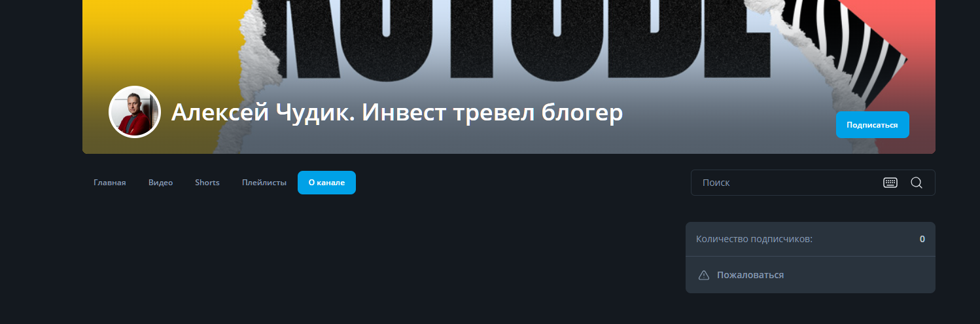980x324 pixels.
Task: Click the Количество подписчиков label
Action: [754, 239]
